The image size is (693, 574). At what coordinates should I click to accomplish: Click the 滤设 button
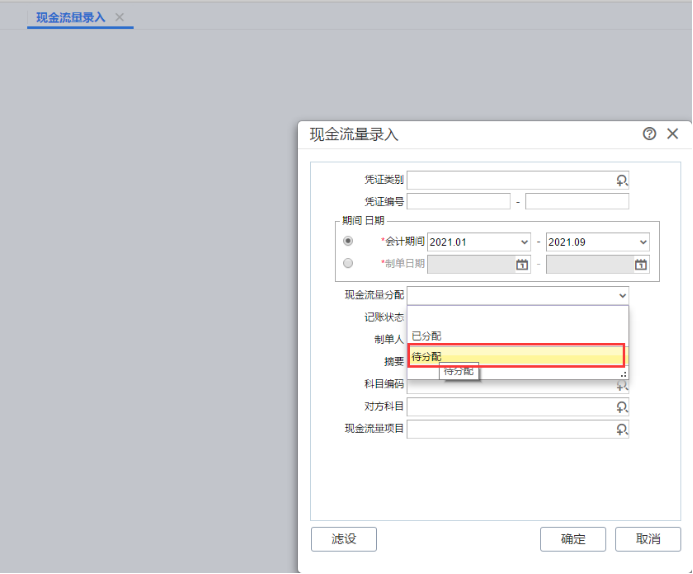click(x=344, y=539)
